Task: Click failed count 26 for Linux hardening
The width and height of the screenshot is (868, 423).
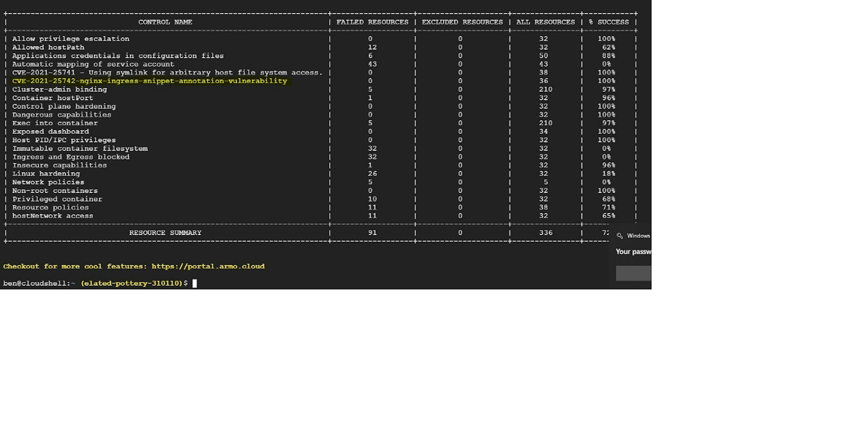Action: (372, 174)
